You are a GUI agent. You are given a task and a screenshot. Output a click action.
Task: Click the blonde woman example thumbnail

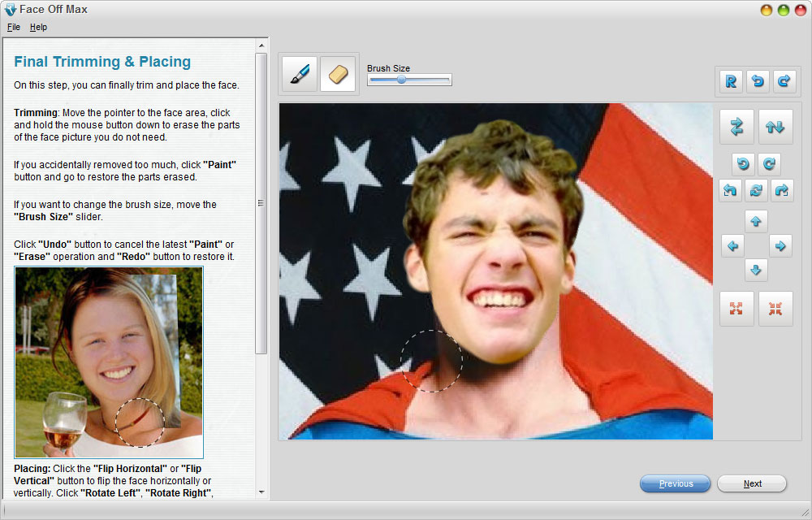(x=109, y=362)
